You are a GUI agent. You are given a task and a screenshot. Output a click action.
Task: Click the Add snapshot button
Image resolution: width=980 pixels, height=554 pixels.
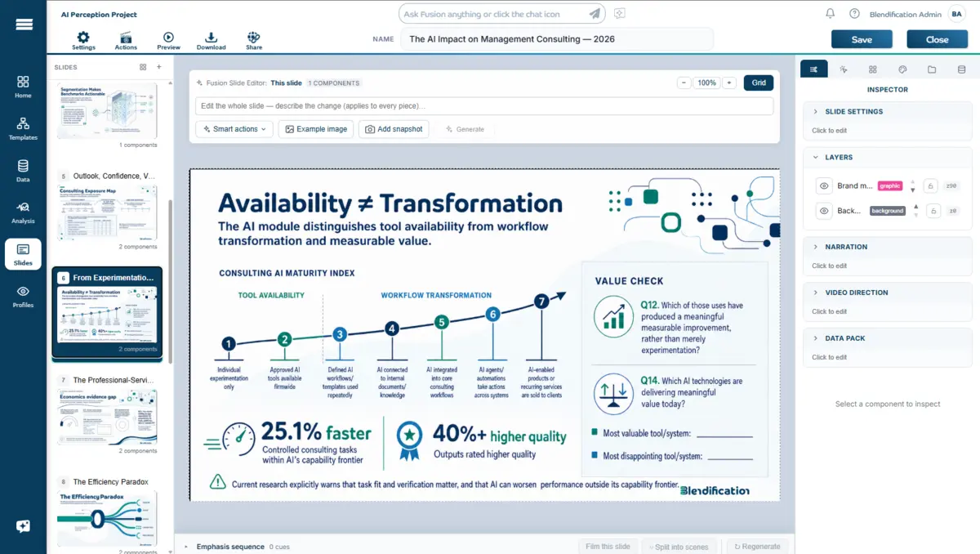pyautogui.click(x=394, y=129)
